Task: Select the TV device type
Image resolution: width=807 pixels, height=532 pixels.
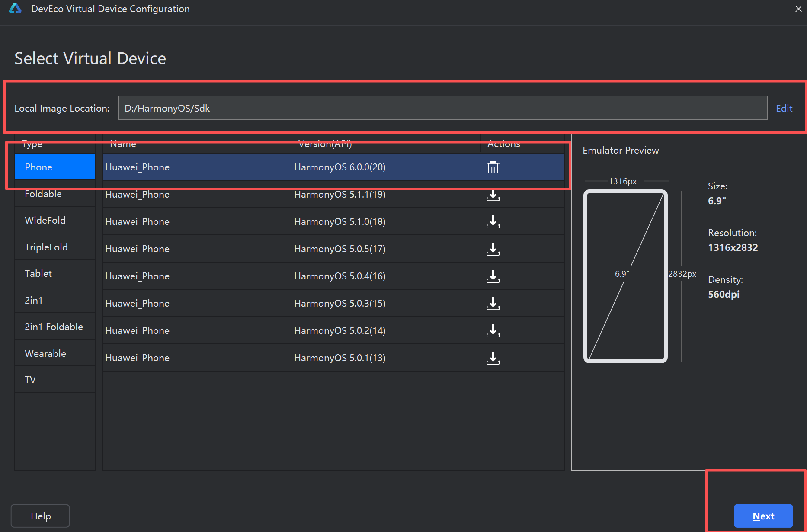Action: (x=54, y=380)
